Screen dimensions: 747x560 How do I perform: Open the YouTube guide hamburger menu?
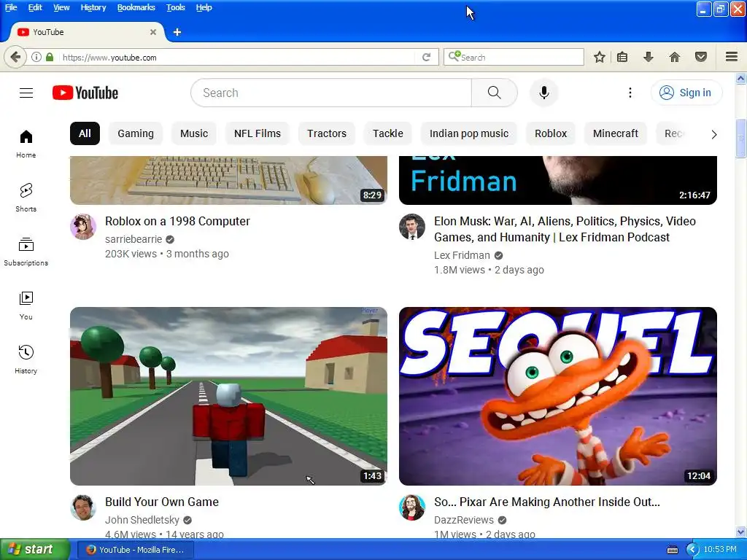tap(26, 93)
